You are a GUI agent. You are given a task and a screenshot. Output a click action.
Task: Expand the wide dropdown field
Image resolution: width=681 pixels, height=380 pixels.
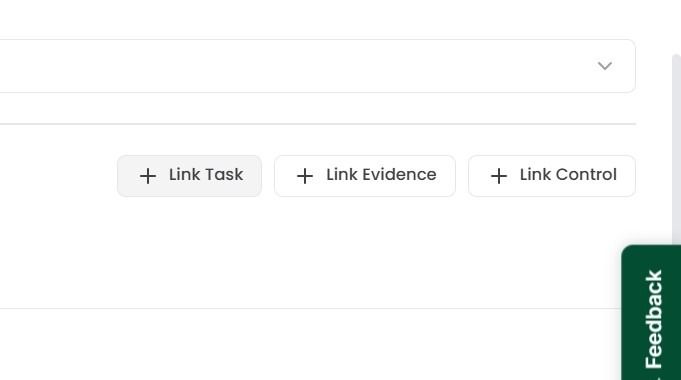point(318,66)
